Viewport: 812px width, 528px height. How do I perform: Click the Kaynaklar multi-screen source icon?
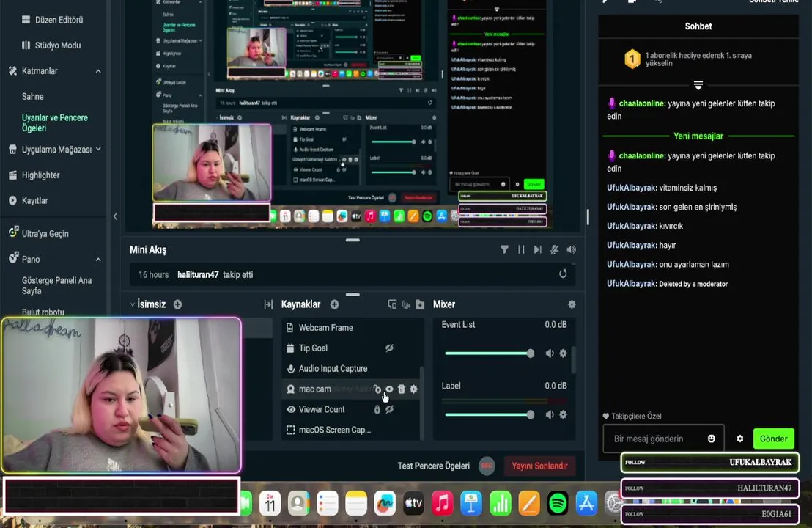point(392,304)
